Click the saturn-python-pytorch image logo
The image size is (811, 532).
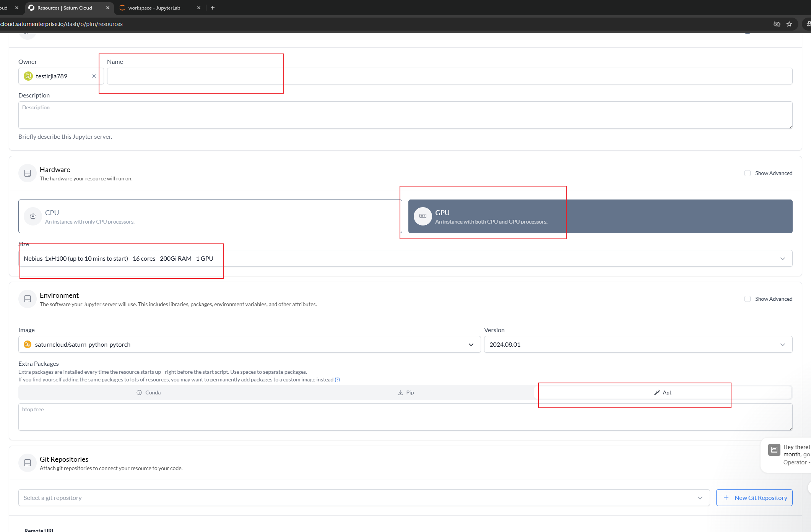28,345
